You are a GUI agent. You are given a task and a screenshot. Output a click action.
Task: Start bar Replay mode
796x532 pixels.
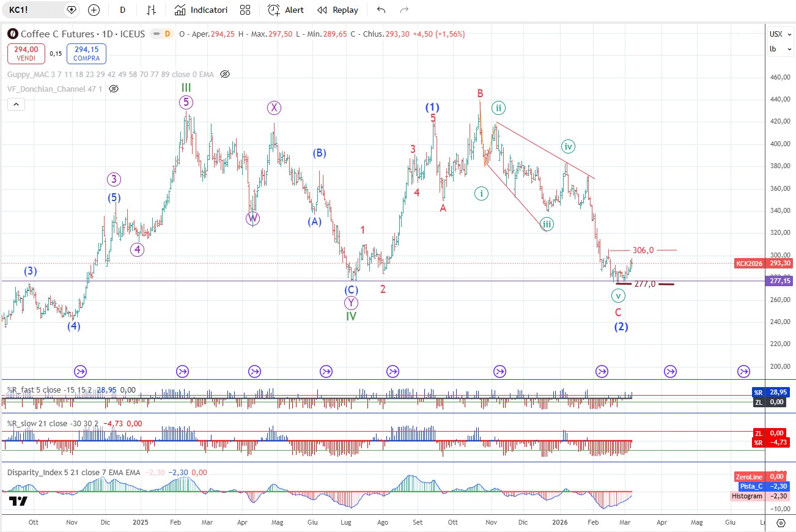tap(338, 10)
